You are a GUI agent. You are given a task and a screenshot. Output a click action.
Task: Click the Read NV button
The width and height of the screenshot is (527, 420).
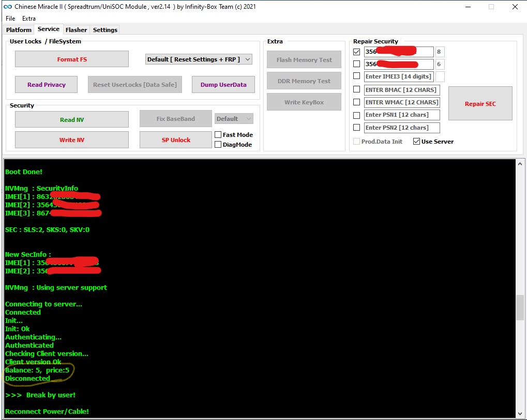click(71, 119)
